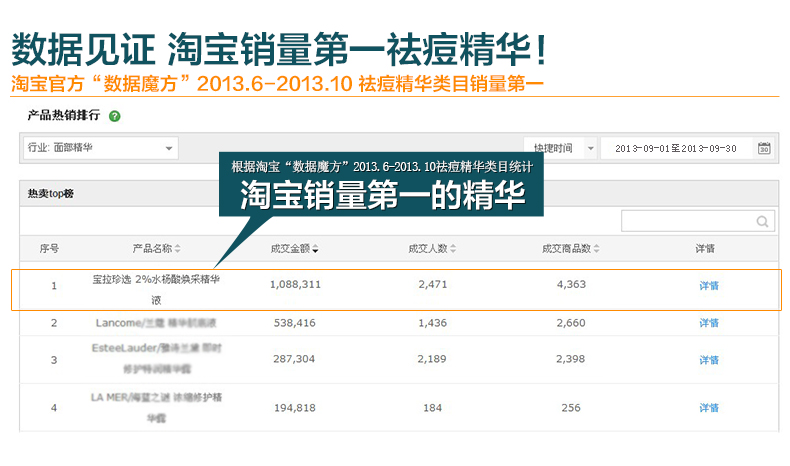Click the Lancome product name
Viewport: 790px width, 466px height.
pyautogui.click(x=156, y=323)
